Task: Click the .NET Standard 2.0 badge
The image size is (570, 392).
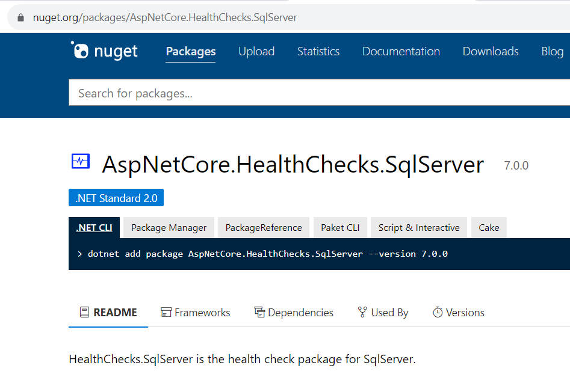Action: [116, 198]
